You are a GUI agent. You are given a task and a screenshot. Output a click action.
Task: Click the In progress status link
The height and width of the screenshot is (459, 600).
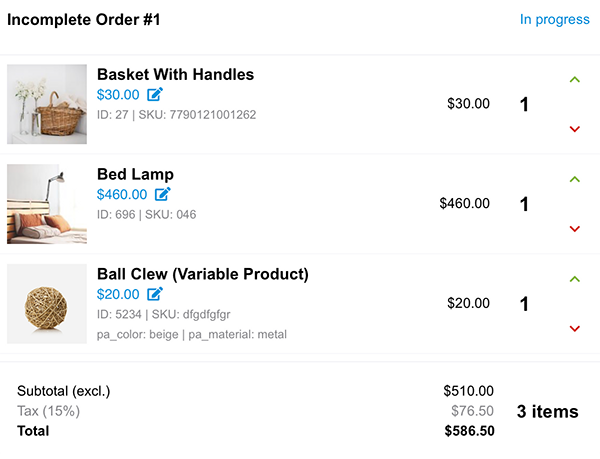(x=554, y=20)
